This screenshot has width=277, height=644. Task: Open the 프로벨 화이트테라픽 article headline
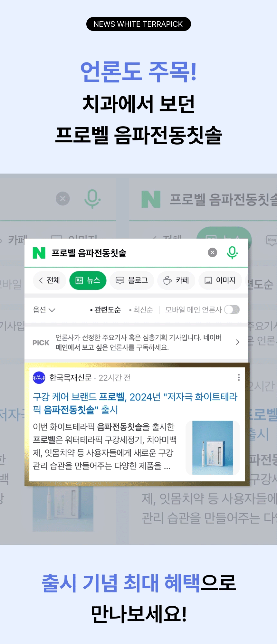(135, 403)
